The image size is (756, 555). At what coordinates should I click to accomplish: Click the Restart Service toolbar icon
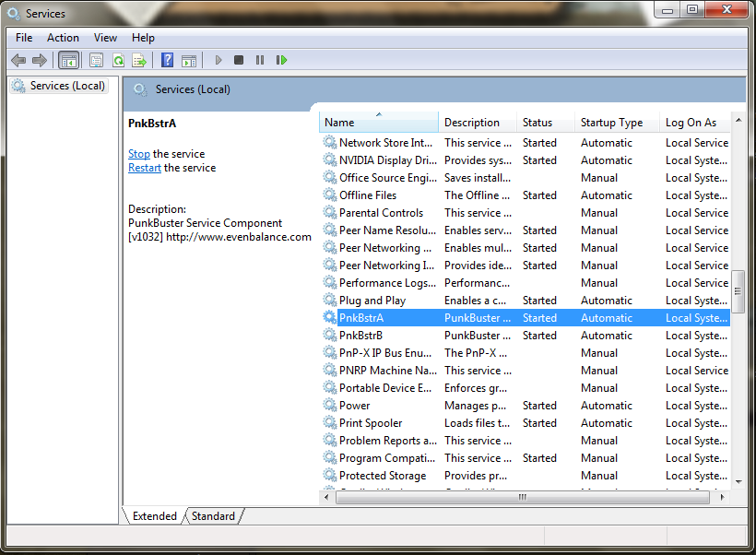[281, 60]
